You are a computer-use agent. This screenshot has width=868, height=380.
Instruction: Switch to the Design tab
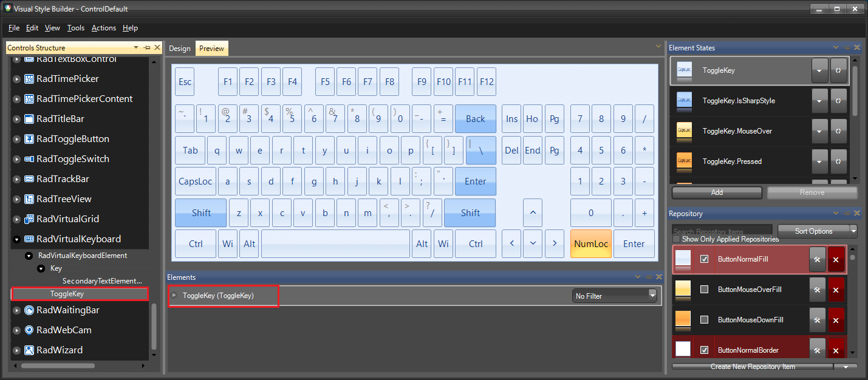(180, 48)
